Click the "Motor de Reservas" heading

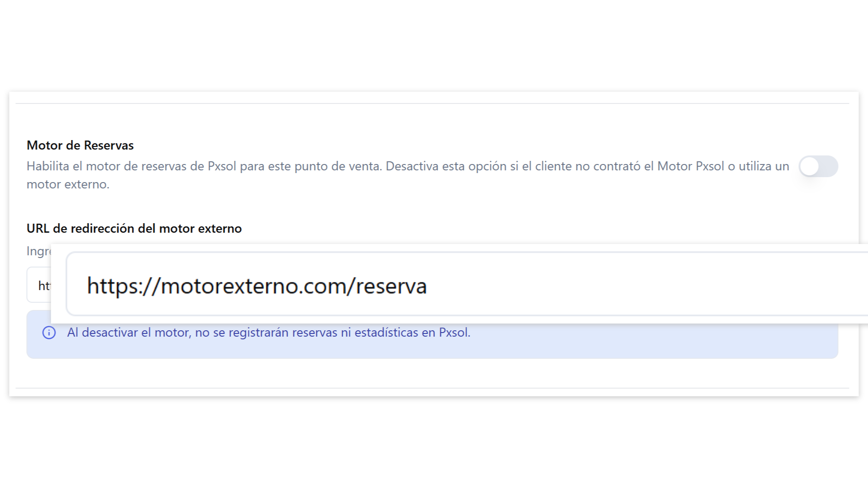coord(80,145)
